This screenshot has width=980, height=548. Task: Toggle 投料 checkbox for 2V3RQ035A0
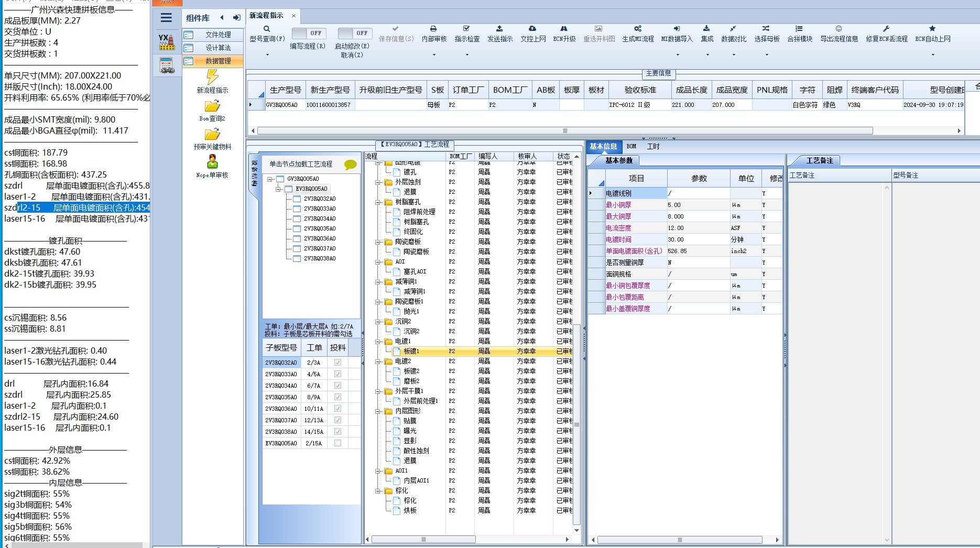click(337, 397)
